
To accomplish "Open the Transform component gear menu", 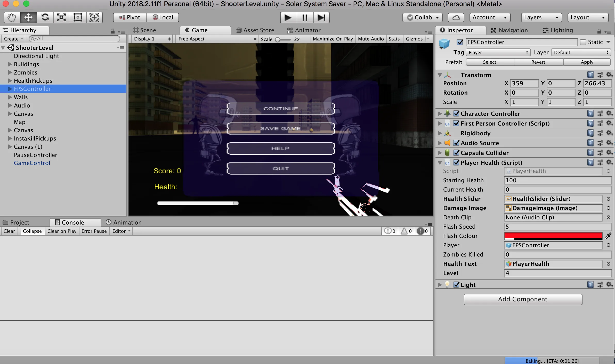I will pyautogui.click(x=609, y=75).
